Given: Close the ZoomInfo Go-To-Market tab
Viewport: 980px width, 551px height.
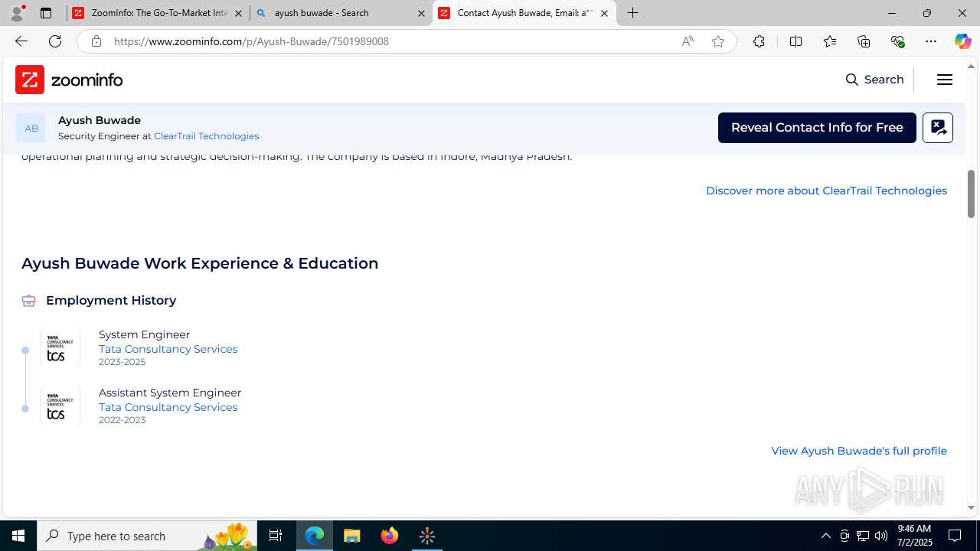Looking at the screenshot, I should (x=238, y=13).
